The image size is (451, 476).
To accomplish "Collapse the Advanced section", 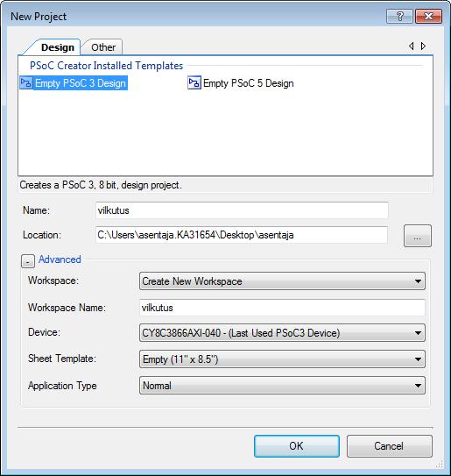I will [28, 261].
